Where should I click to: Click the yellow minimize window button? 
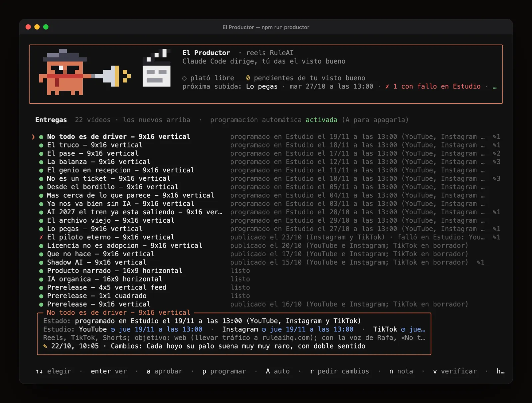(37, 27)
